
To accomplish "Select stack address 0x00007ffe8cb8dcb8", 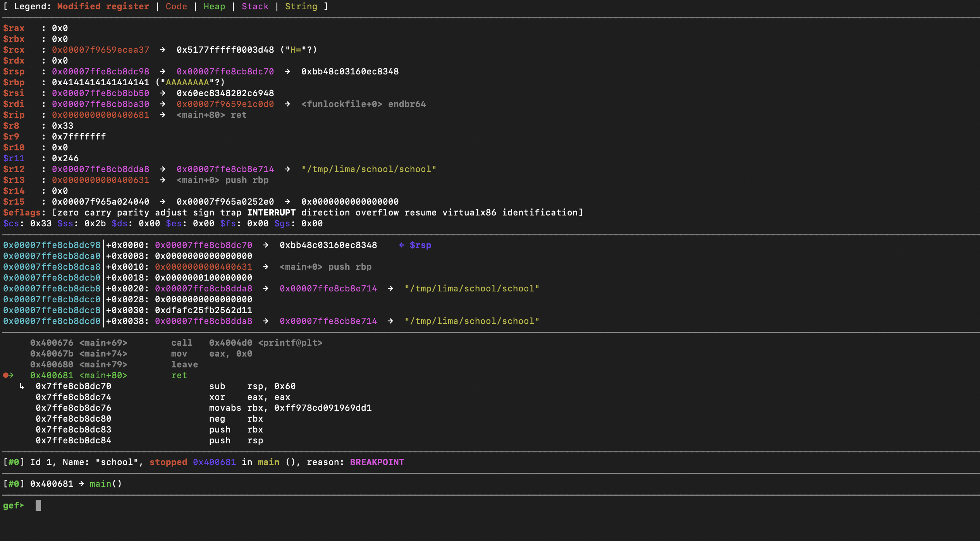I will [52, 289].
